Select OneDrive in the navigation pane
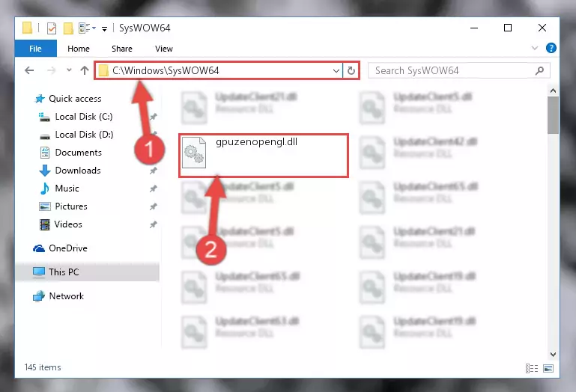The width and height of the screenshot is (576, 392). click(x=68, y=248)
